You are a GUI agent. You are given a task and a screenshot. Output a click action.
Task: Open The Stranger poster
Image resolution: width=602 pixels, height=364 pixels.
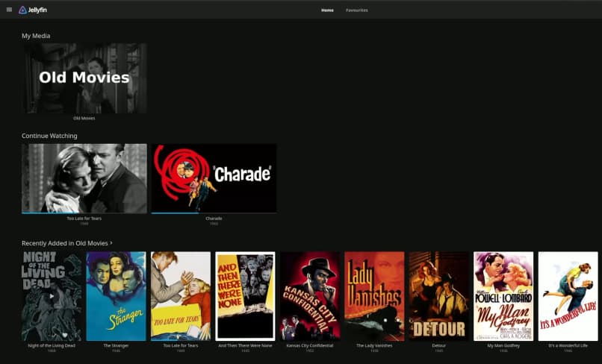(117, 296)
